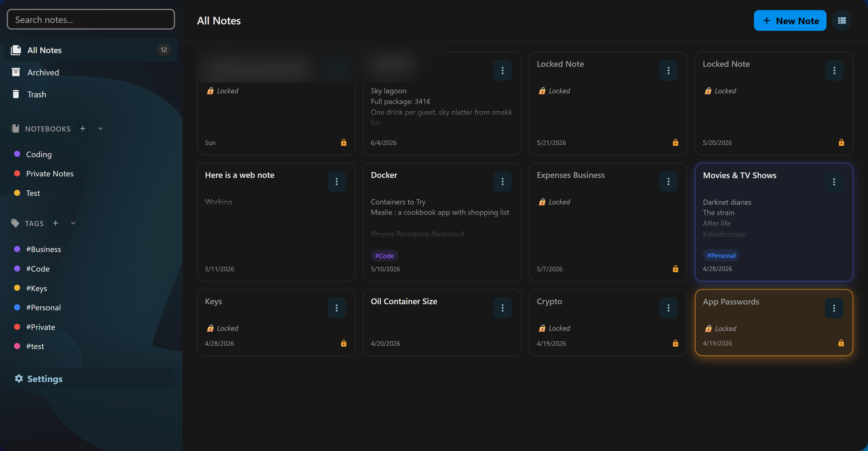Open the App Passwords note title

click(731, 302)
